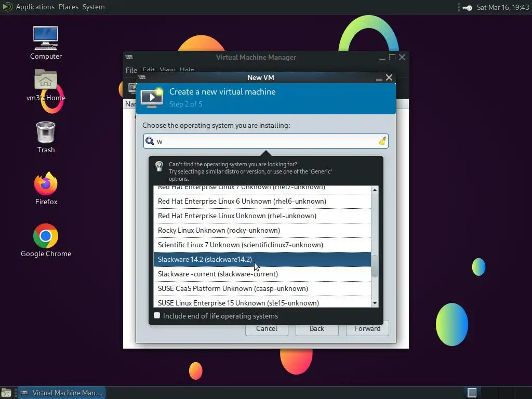Open File menu in Virtual Machine Manager

tap(131, 70)
